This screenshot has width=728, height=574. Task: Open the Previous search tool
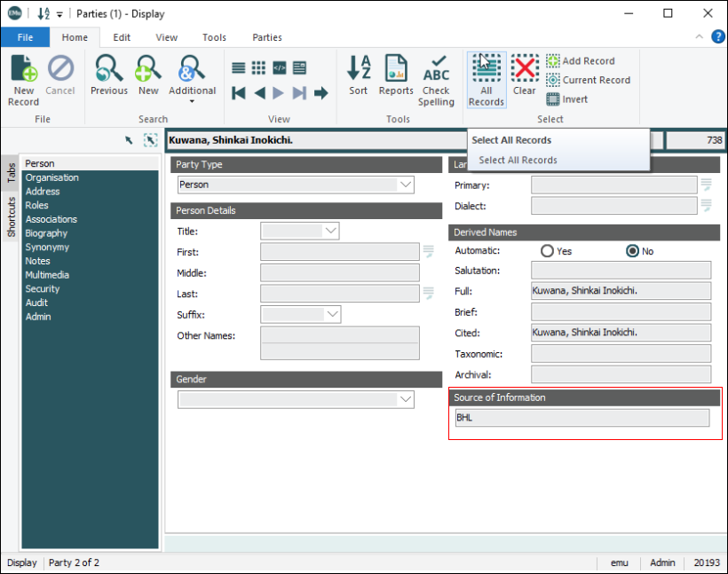108,78
